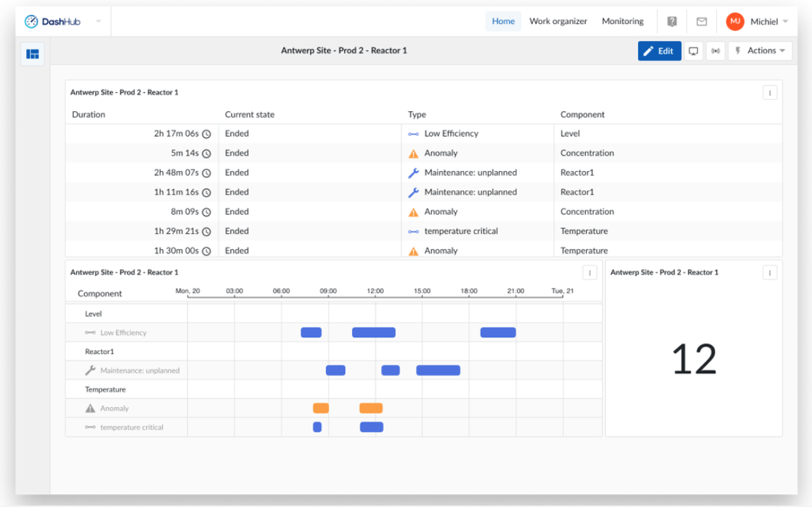This screenshot has width=812, height=507.
Task: Open the kebab menu of the table tile
Action: pyautogui.click(x=770, y=93)
